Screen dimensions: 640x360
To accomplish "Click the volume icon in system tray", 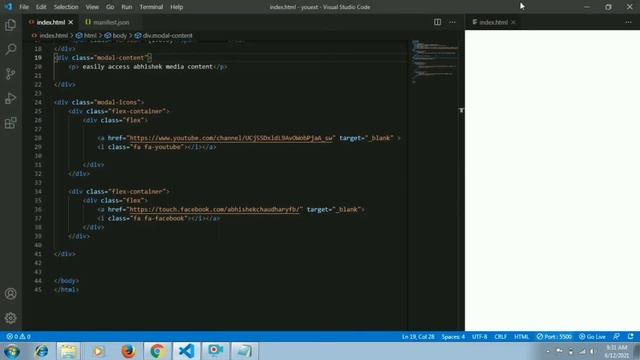I will tap(592, 351).
